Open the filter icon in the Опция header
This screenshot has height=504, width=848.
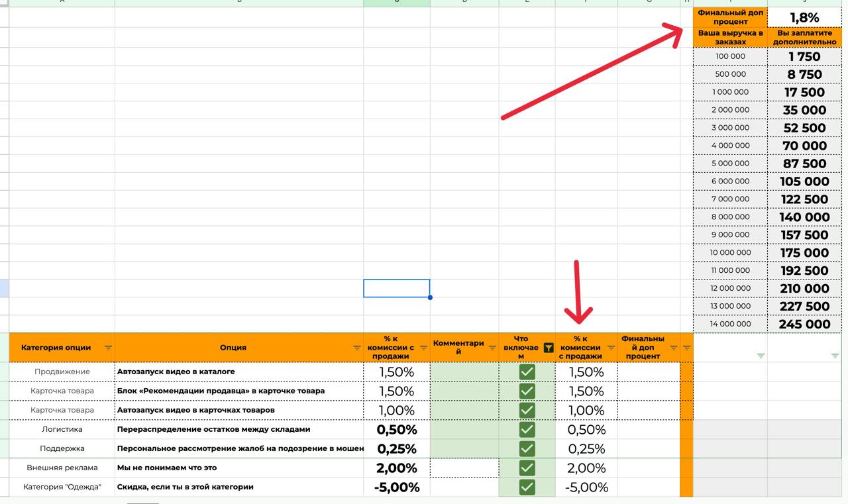(357, 348)
